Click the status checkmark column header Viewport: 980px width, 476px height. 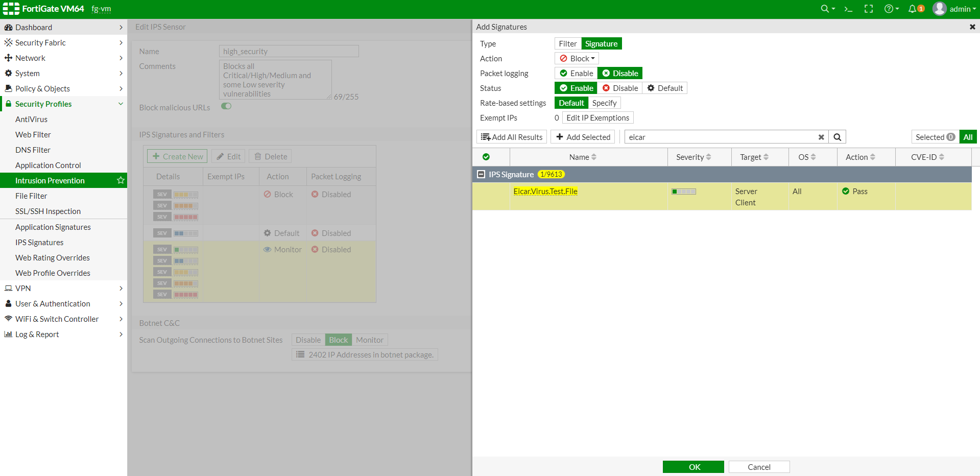[486, 157]
